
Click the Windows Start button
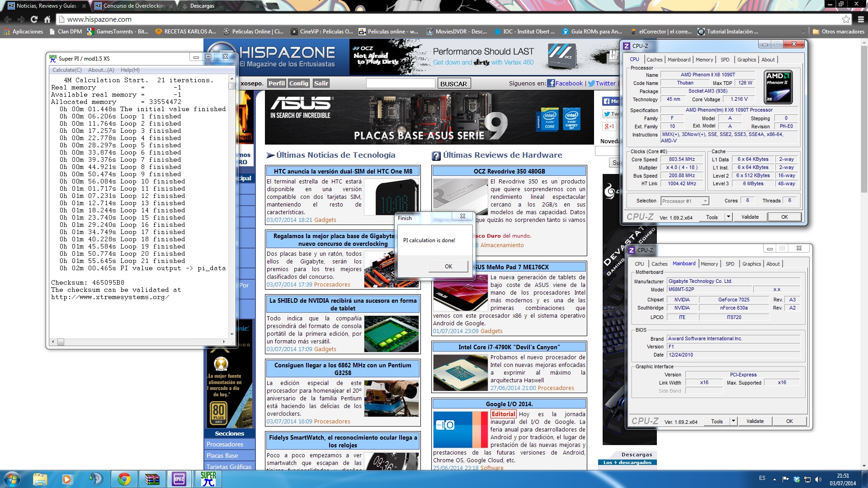[12, 479]
